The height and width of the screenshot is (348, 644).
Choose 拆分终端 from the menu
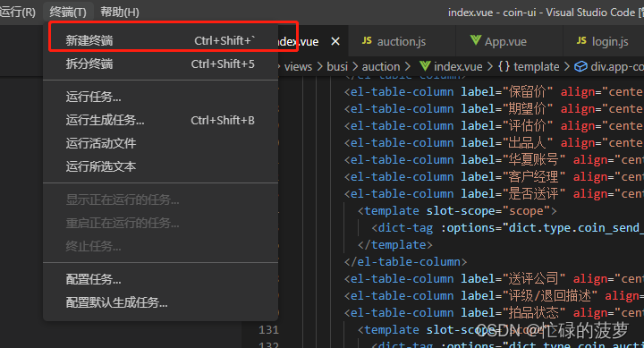pos(161,64)
